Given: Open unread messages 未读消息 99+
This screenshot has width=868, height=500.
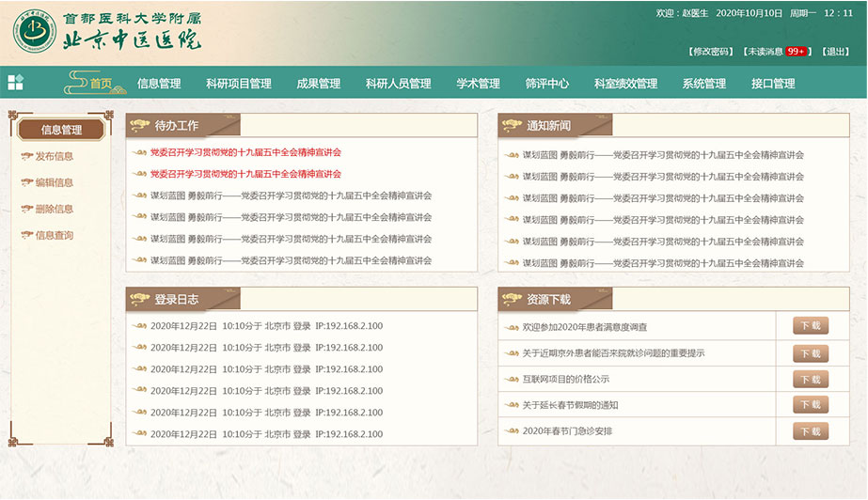Looking at the screenshot, I should pos(775,52).
